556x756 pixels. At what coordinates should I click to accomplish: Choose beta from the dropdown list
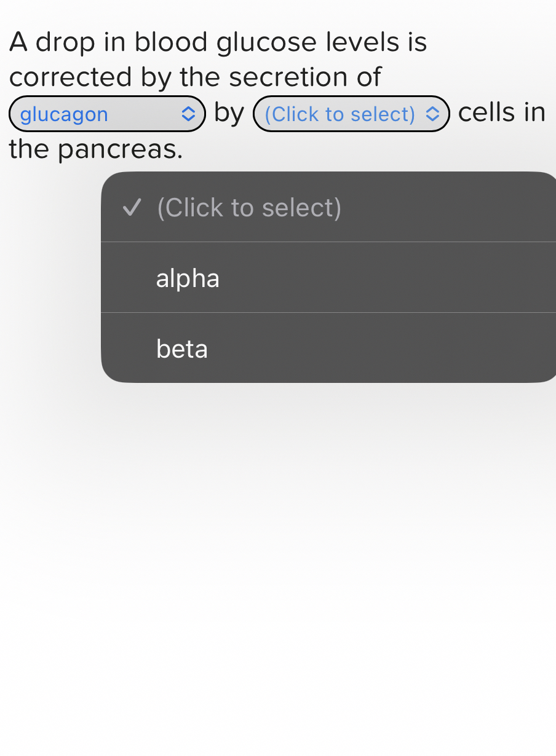(182, 348)
